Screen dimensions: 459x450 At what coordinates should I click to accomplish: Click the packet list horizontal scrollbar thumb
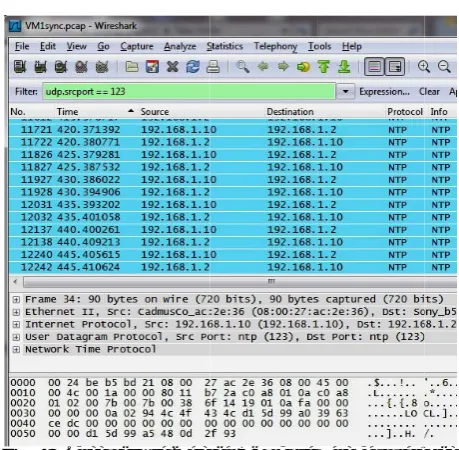point(240,282)
